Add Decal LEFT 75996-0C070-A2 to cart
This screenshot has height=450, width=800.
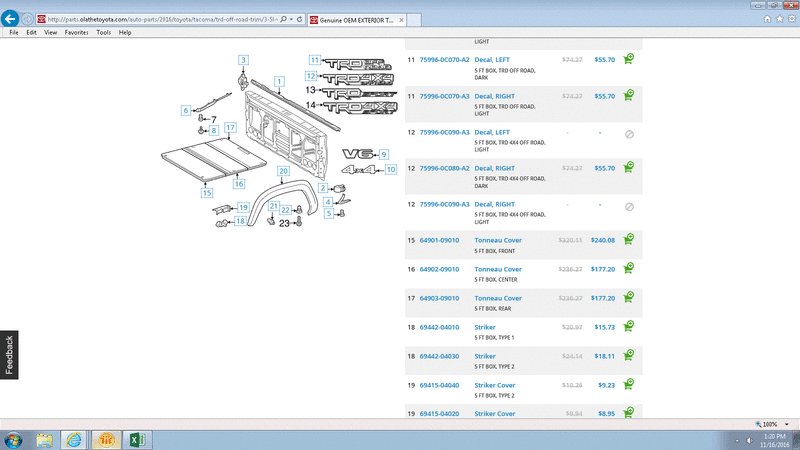coord(629,59)
